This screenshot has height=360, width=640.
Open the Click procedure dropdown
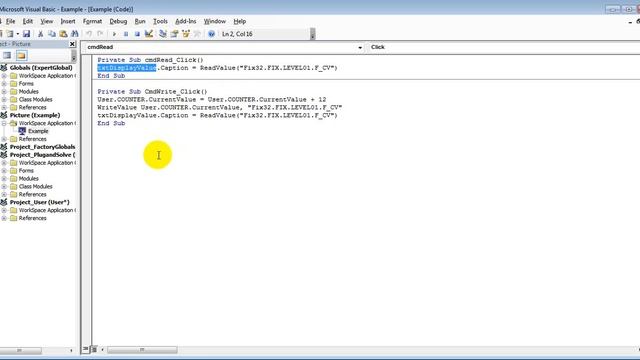tap(504, 47)
